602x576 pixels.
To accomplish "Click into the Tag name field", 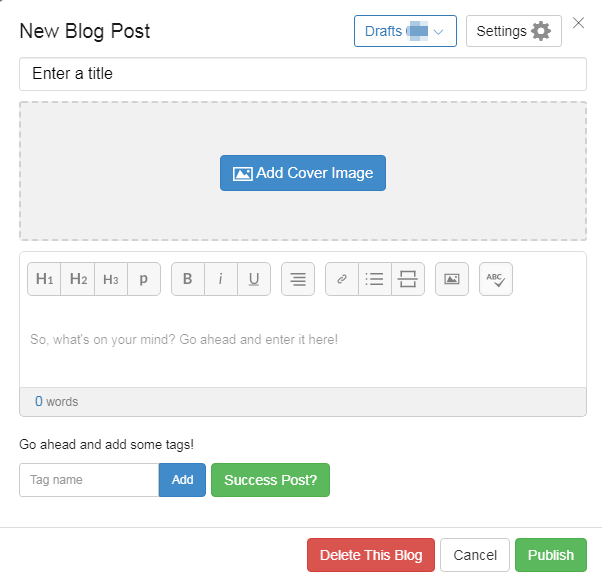I will tap(89, 480).
